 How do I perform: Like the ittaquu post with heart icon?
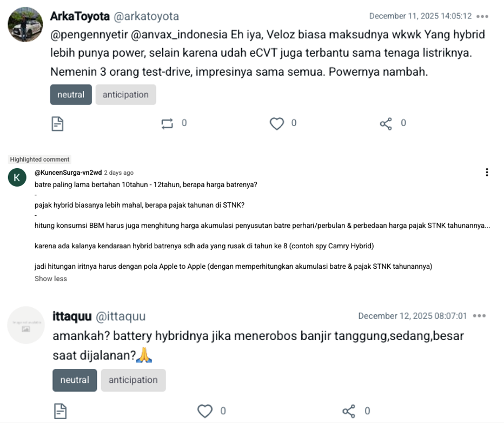[205, 411]
